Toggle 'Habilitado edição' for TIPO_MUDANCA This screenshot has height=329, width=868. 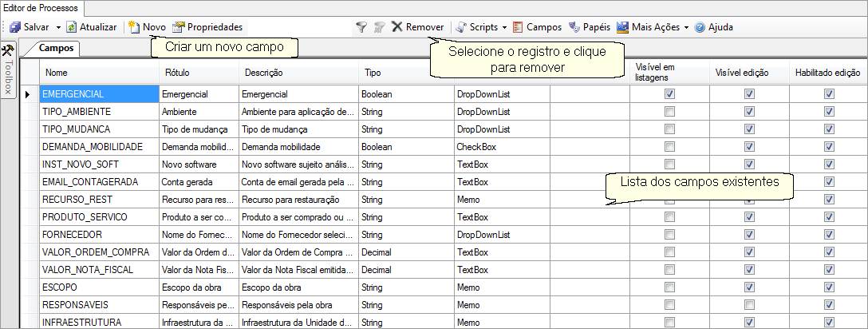pyautogui.click(x=829, y=129)
